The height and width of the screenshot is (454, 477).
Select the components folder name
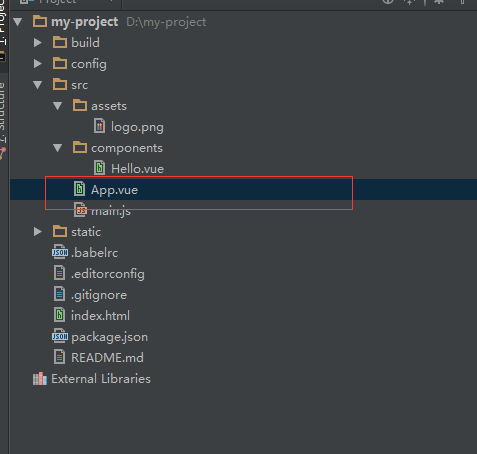point(127,148)
